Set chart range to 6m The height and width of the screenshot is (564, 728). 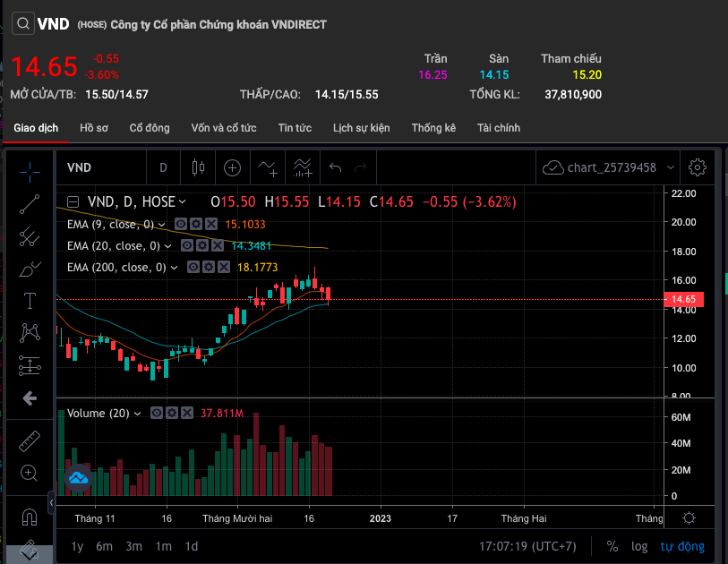[x=104, y=546]
